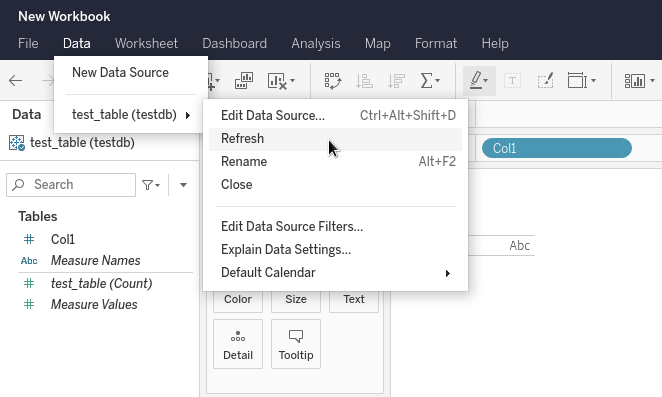The image size is (662, 397).
Task: Click the Fit view toolbar icon
Action: click(x=577, y=80)
